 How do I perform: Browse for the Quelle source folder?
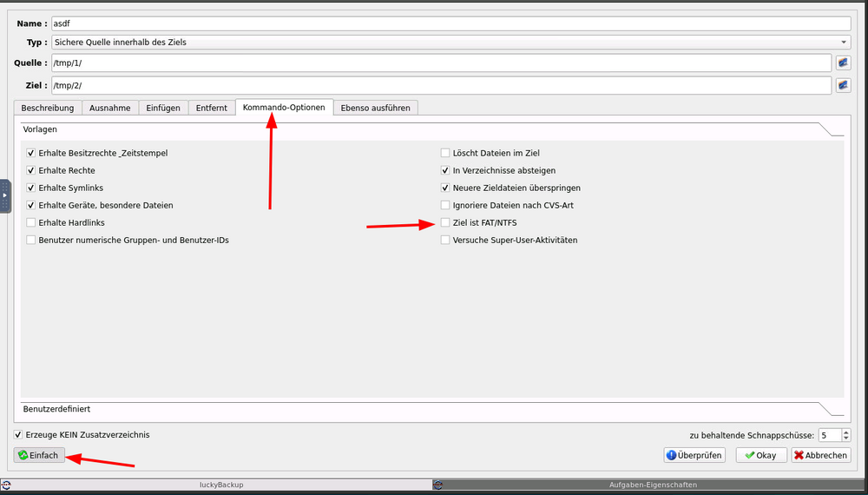click(843, 63)
